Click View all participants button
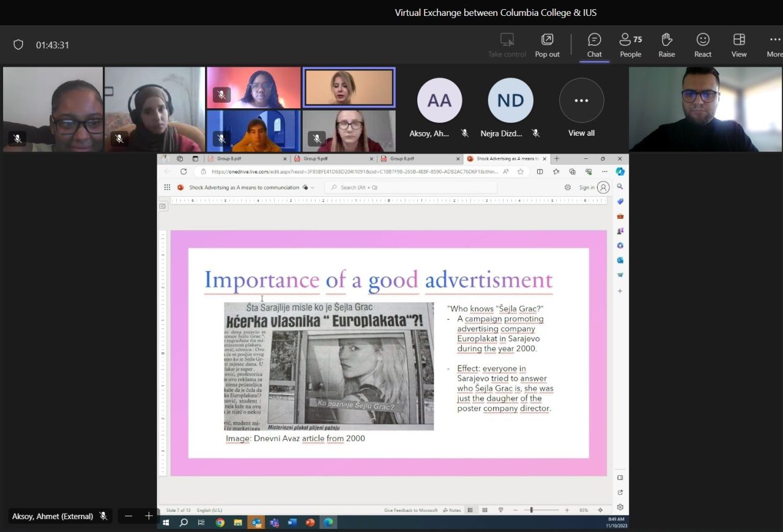783x532 pixels. pyautogui.click(x=581, y=101)
